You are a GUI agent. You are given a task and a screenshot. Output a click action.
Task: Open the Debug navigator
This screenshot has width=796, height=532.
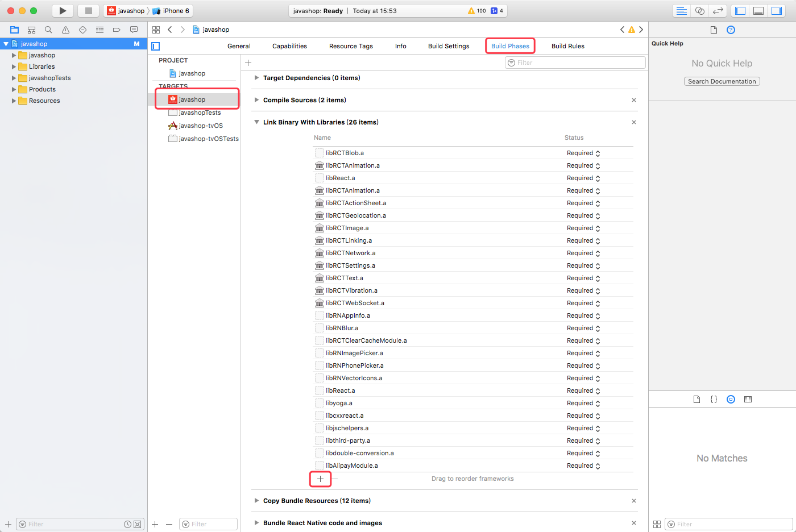(x=100, y=30)
